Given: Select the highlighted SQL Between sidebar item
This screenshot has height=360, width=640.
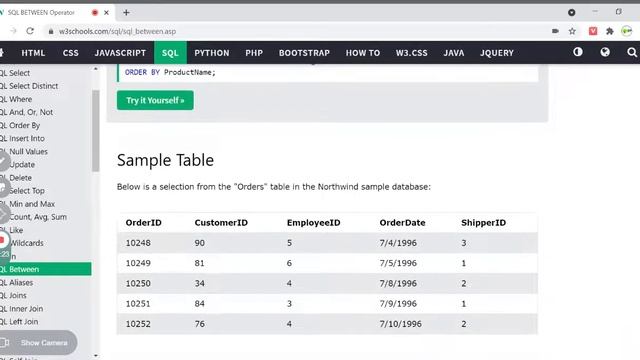Looking at the screenshot, I should (46, 269).
